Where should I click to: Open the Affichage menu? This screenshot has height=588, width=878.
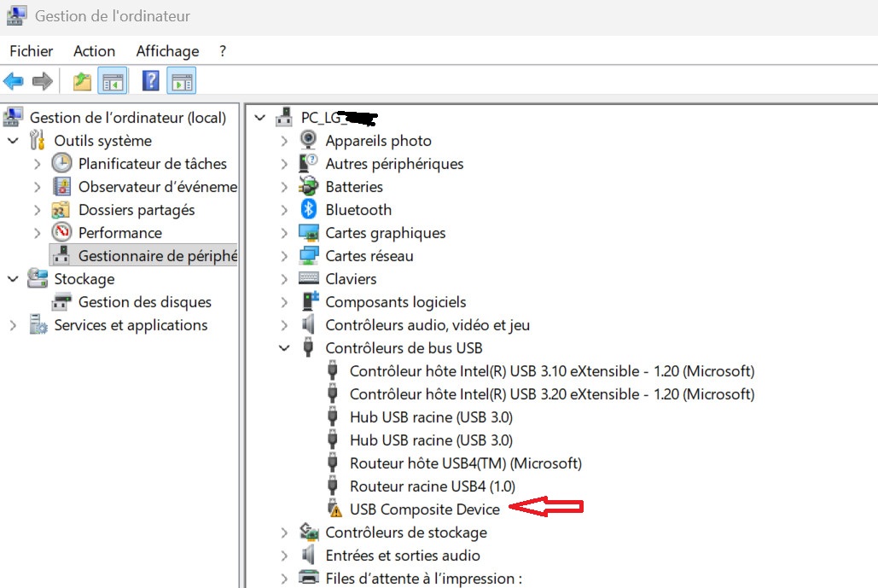167,51
